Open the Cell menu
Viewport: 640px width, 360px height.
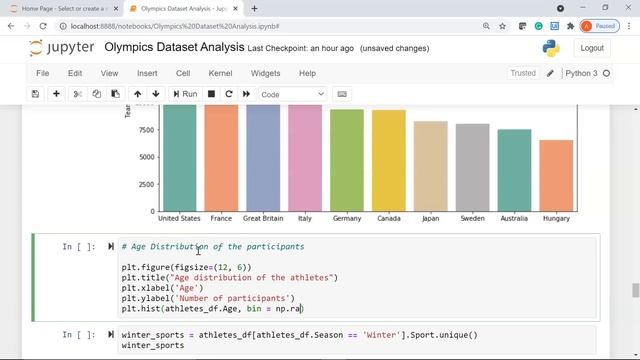coord(183,73)
